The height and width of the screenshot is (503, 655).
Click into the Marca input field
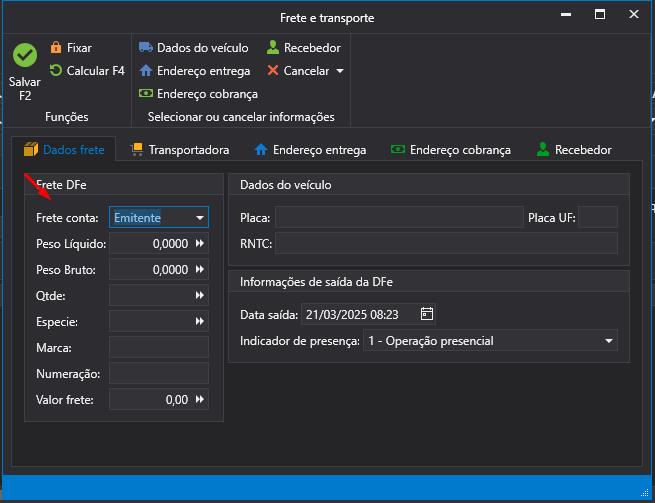159,347
